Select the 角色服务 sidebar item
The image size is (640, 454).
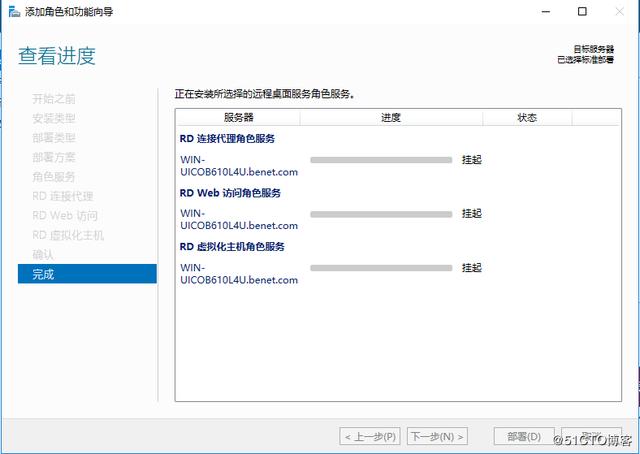(53, 177)
